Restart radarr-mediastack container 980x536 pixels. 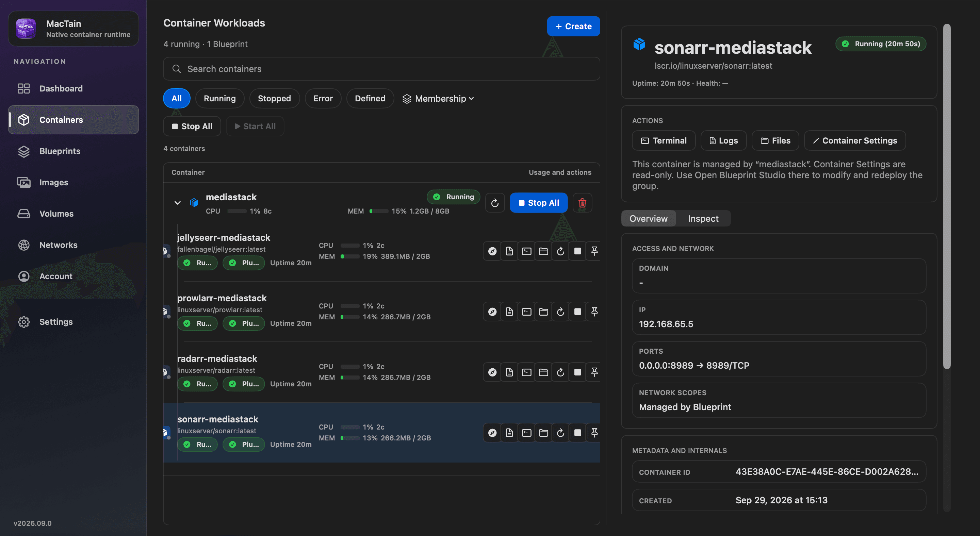click(x=560, y=372)
